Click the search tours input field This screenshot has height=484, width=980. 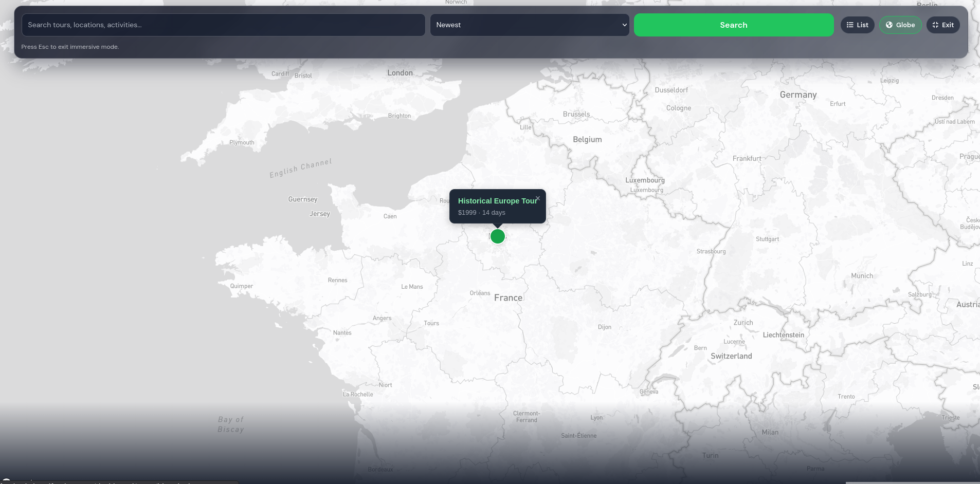(223, 25)
